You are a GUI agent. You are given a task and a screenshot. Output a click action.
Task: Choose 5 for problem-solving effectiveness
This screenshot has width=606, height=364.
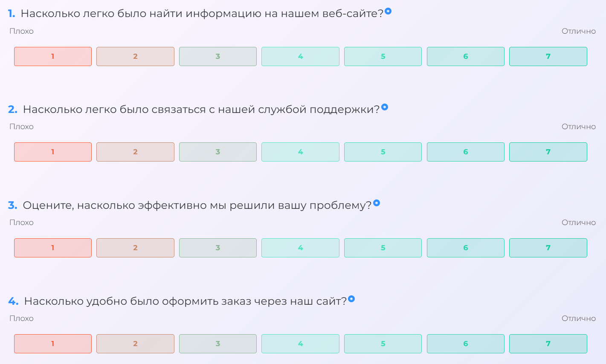[383, 248]
